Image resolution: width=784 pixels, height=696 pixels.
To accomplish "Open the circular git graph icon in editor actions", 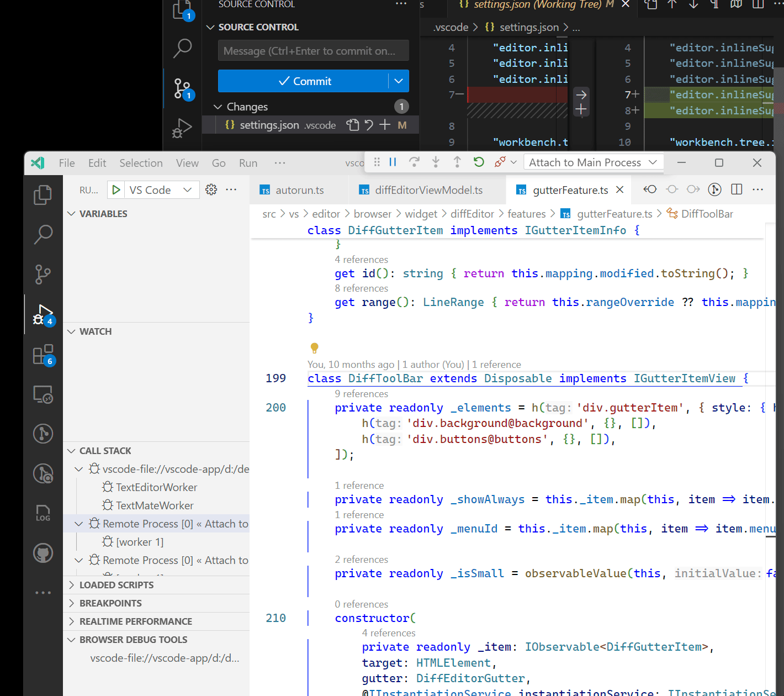I will coord(715,189).
